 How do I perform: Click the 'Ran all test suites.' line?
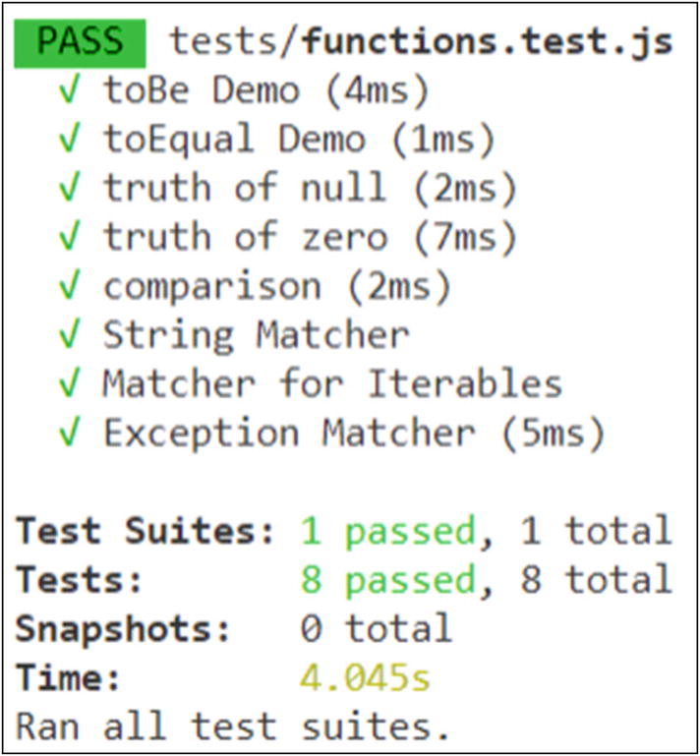(233, 727)
